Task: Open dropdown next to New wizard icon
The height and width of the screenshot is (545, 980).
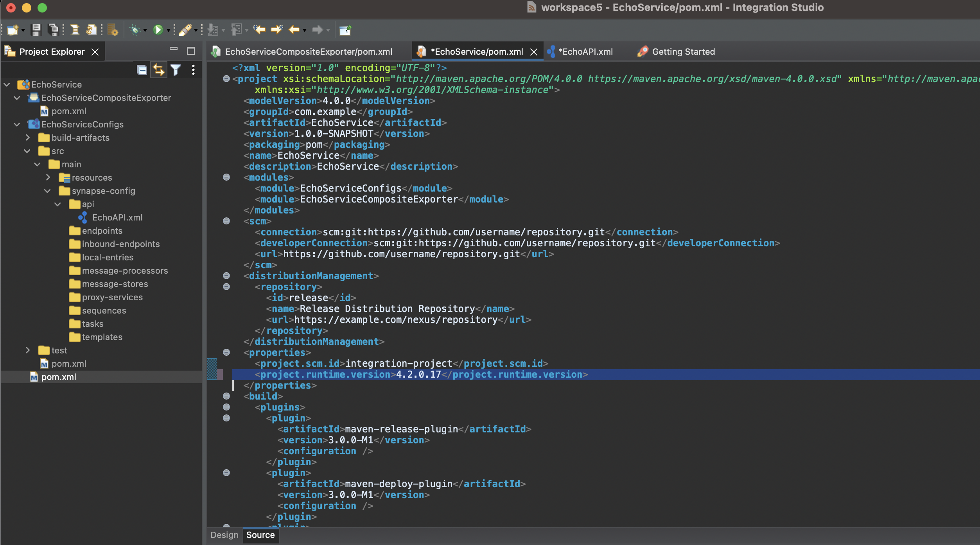Action: (x=23, y=30)
